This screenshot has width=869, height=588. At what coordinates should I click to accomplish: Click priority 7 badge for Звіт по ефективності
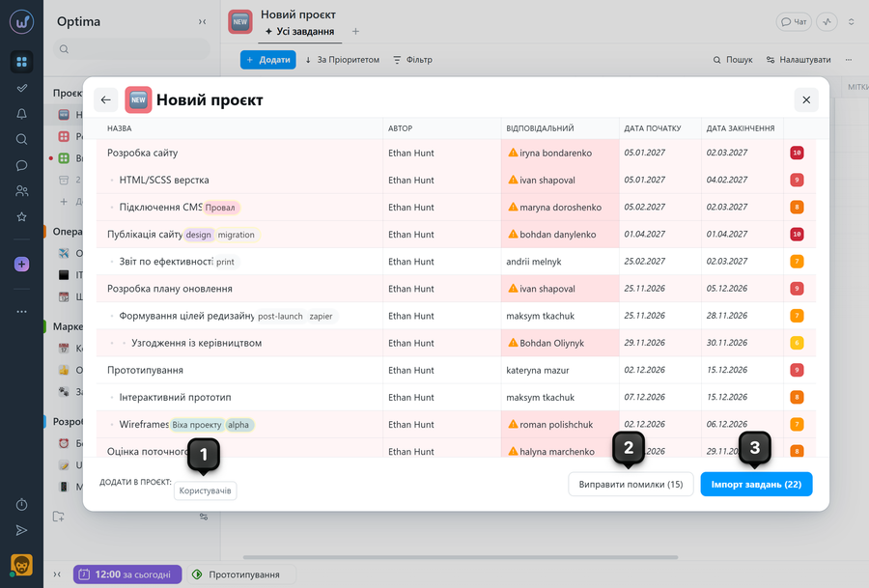[x=797, y=262]
